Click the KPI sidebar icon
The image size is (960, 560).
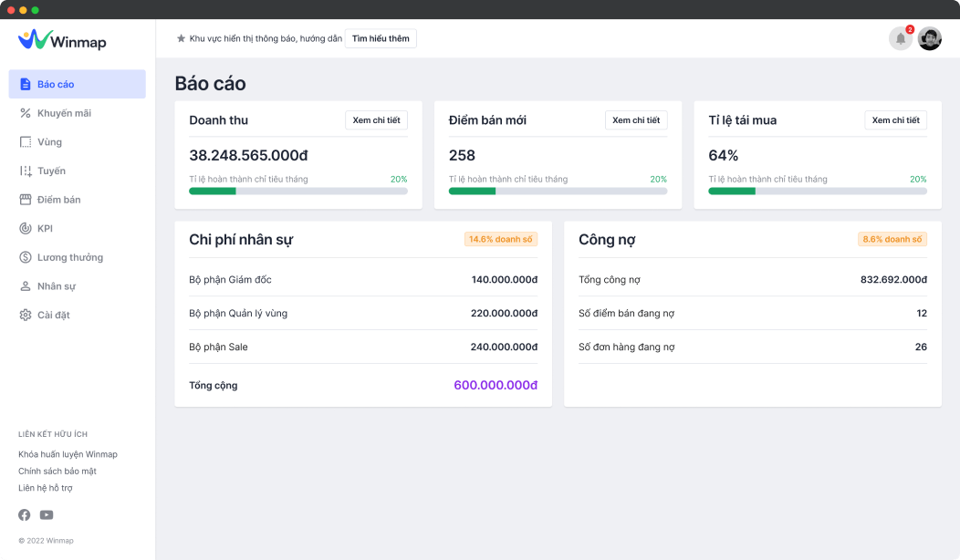26,229
